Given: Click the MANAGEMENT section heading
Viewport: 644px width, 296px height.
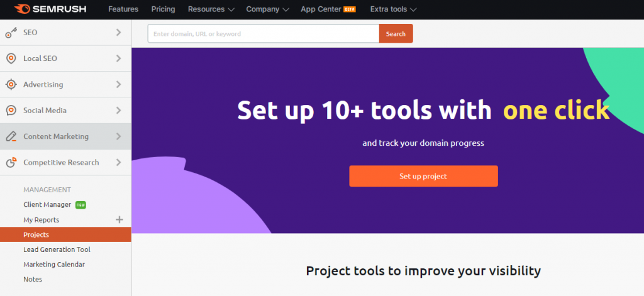Looking at the screenshot, I should (47, 190).
